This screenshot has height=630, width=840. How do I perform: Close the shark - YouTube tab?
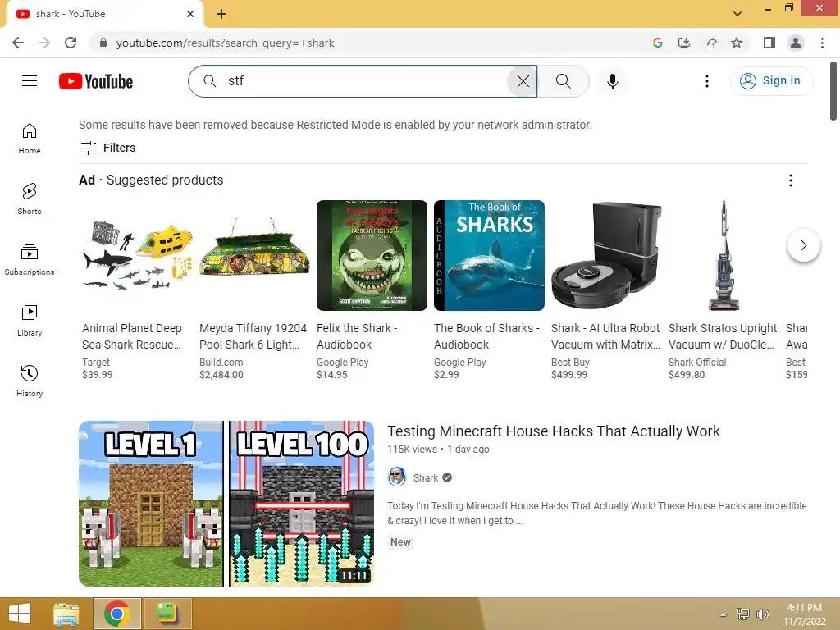click(190, 14)
